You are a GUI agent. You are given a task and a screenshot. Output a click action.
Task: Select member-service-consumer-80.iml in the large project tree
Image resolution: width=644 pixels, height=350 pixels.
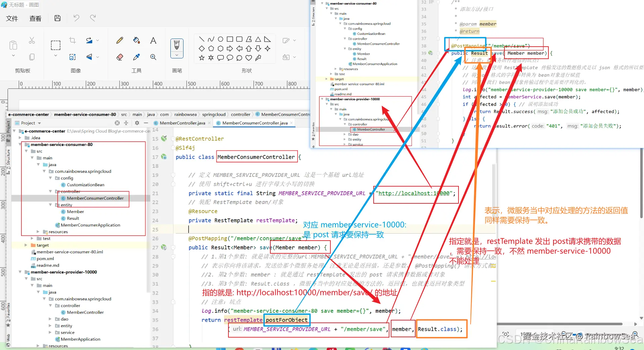click(x=70, y=252)
